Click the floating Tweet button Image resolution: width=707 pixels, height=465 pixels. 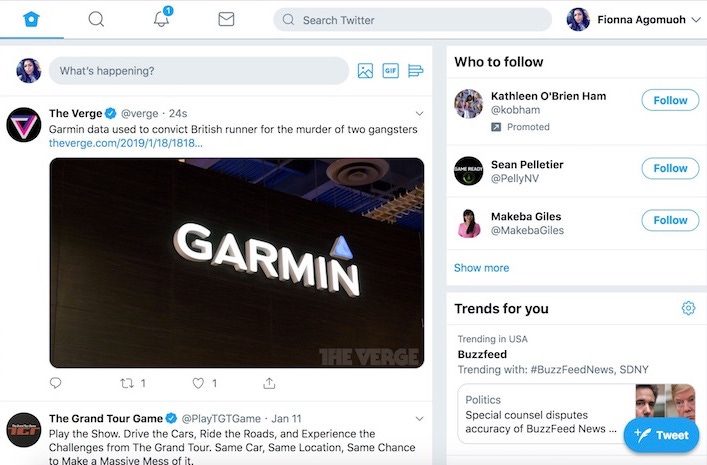[x=661, y=435]
